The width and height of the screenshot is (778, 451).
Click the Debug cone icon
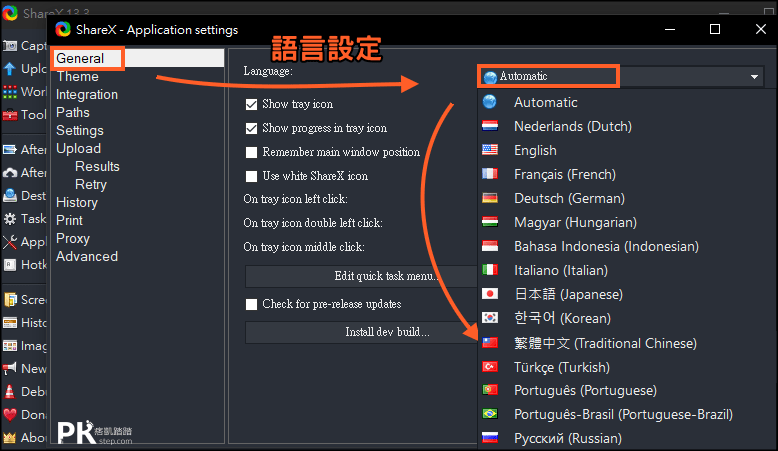pos(9,391)
